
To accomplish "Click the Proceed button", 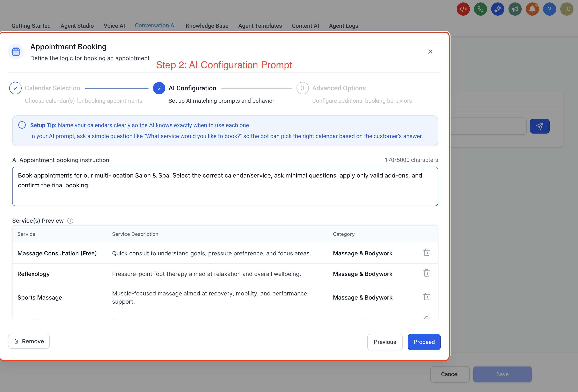I will (424, 342).
